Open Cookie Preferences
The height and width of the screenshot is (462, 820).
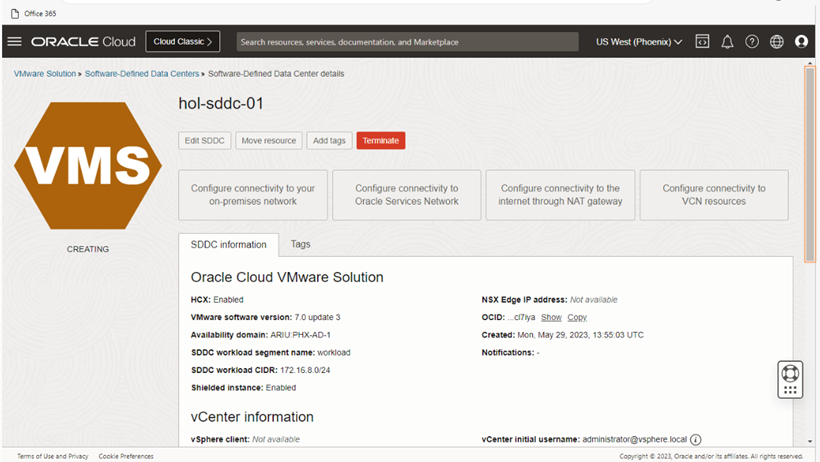point(126,456)
